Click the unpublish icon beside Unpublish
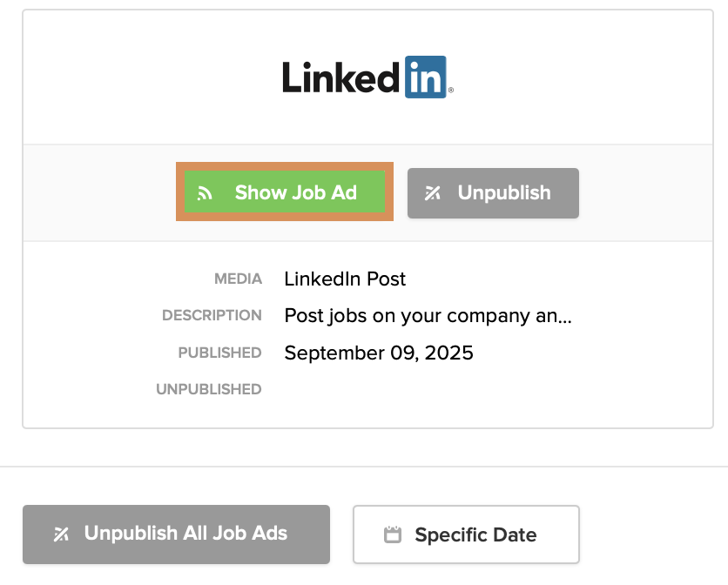This screenshot has width=728, height=585. pos(432,193)
